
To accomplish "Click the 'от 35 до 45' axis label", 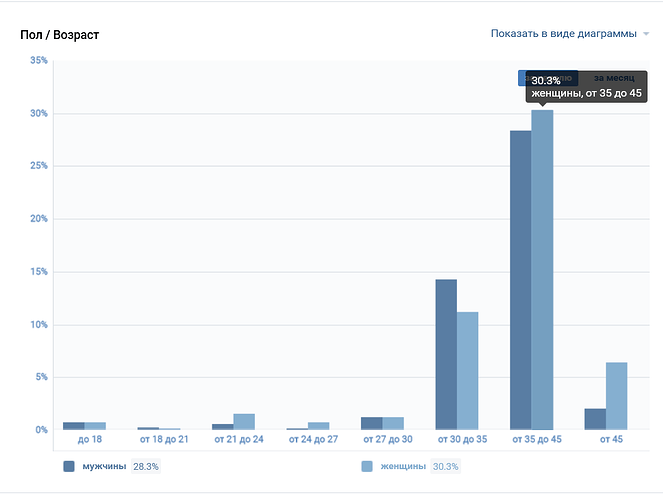I will [537, 439].
